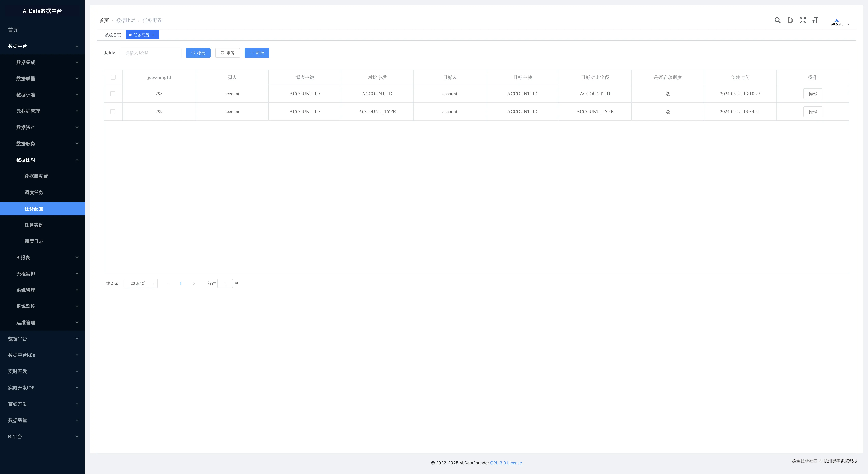868x474 pixels.
Task: Open the GPL-3.0 License link
Action: [506, 463]
